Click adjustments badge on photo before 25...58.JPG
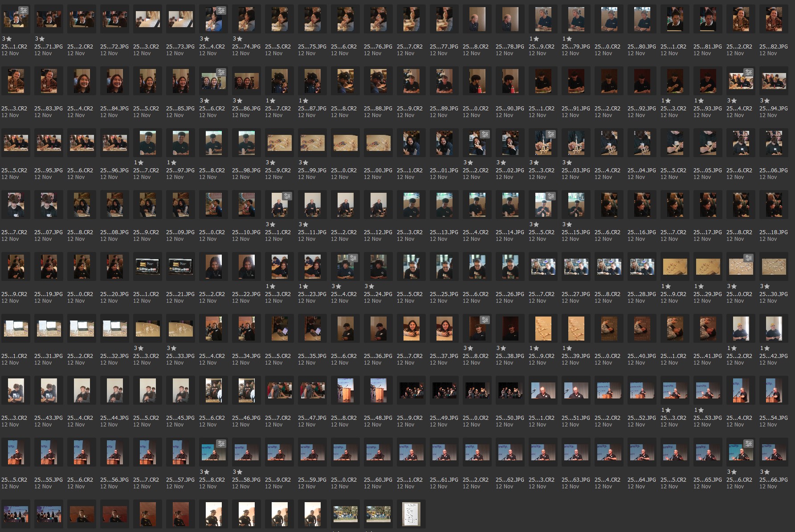Viewport: 795px width, 532px height. [x=221, y=443]
